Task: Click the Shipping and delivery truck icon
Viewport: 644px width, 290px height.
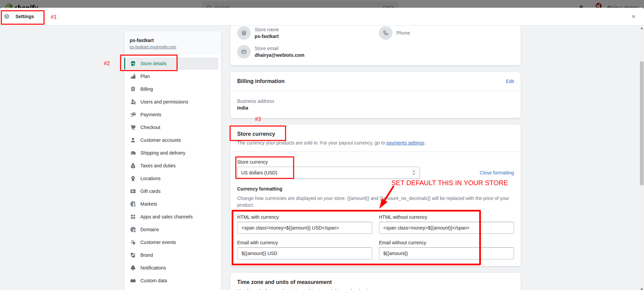Action: click(x=133, y=153)
